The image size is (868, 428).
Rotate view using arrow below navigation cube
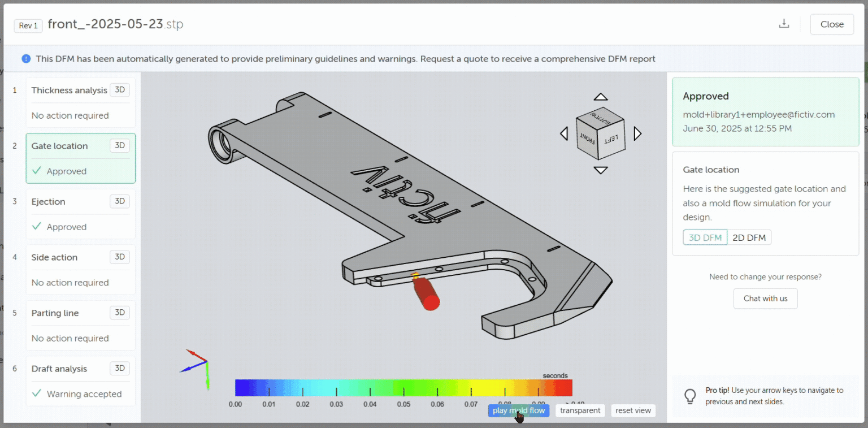pos(600,171)
